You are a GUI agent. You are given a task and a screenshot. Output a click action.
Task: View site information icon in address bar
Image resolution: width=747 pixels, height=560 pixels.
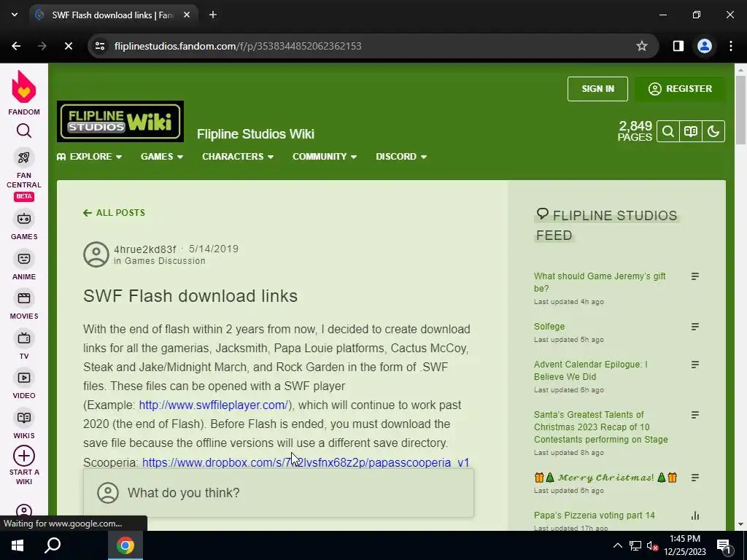coord(99,46)
